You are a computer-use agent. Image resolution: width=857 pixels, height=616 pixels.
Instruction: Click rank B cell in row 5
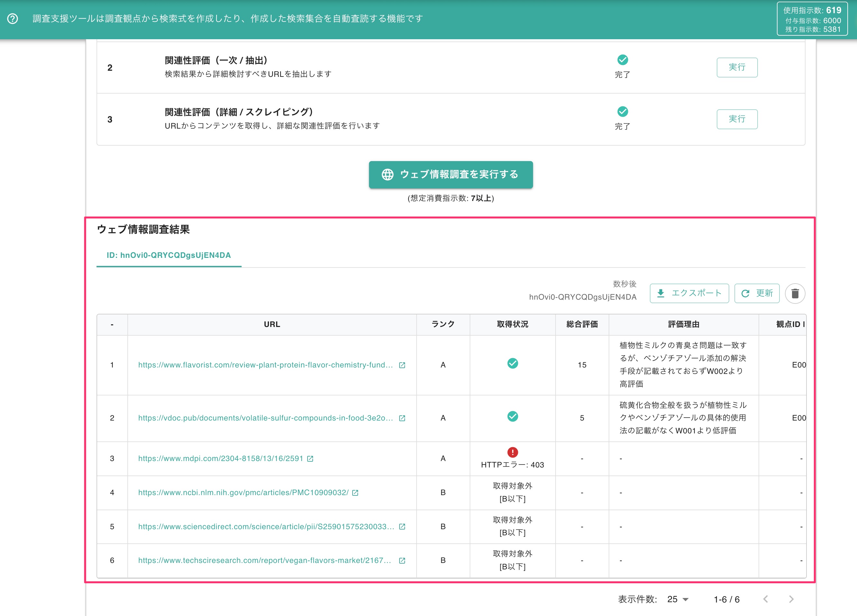point(443,527)
